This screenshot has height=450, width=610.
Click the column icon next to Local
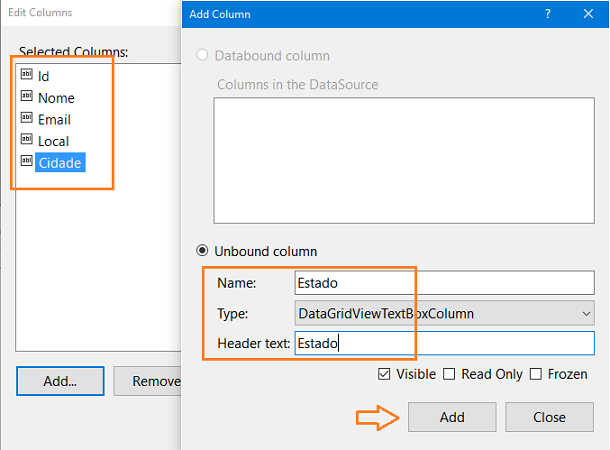(x=26, y=141)
